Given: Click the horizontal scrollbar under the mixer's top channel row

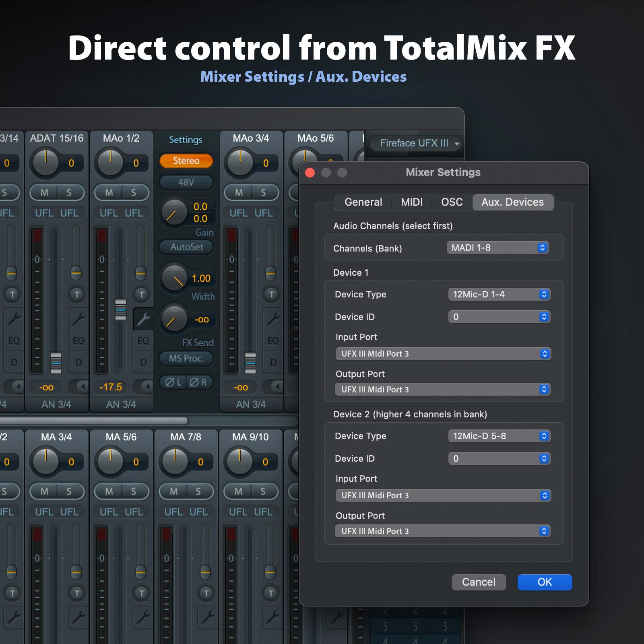Looking at the screenshot, I should pyautogui.click(x=93, y=421).
